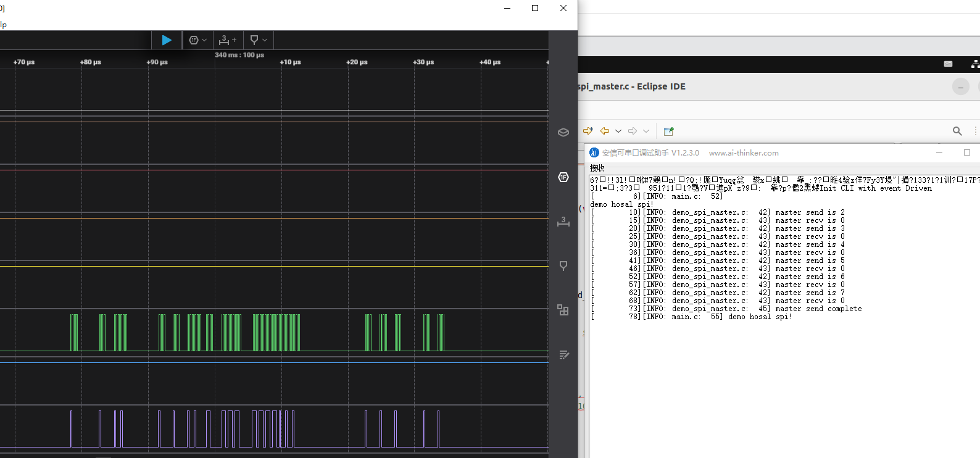Open Eclipse search magnifier icon

[x=957, y=131]
